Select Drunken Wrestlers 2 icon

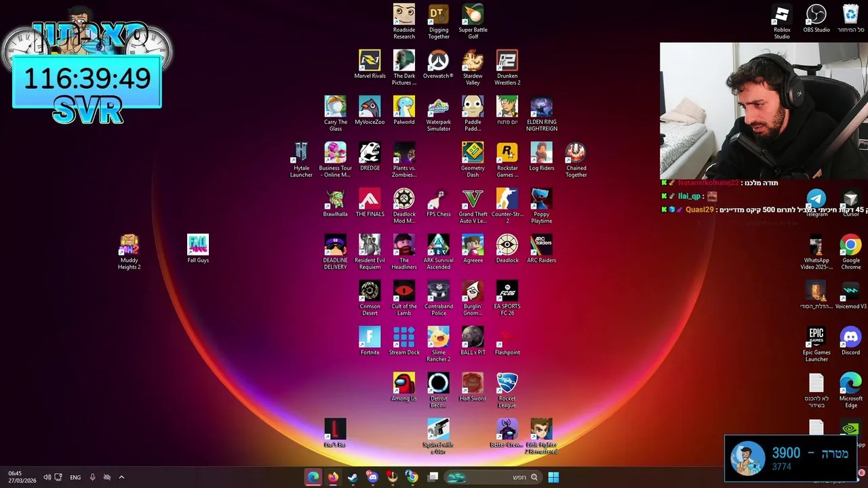507,68
